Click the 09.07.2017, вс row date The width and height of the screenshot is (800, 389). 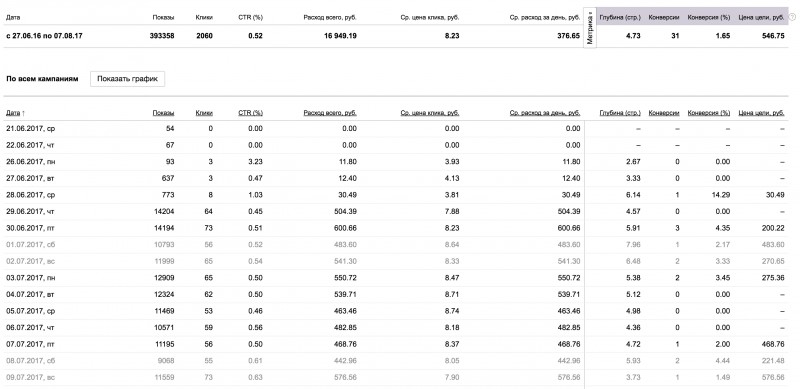(x=30, y=377)
